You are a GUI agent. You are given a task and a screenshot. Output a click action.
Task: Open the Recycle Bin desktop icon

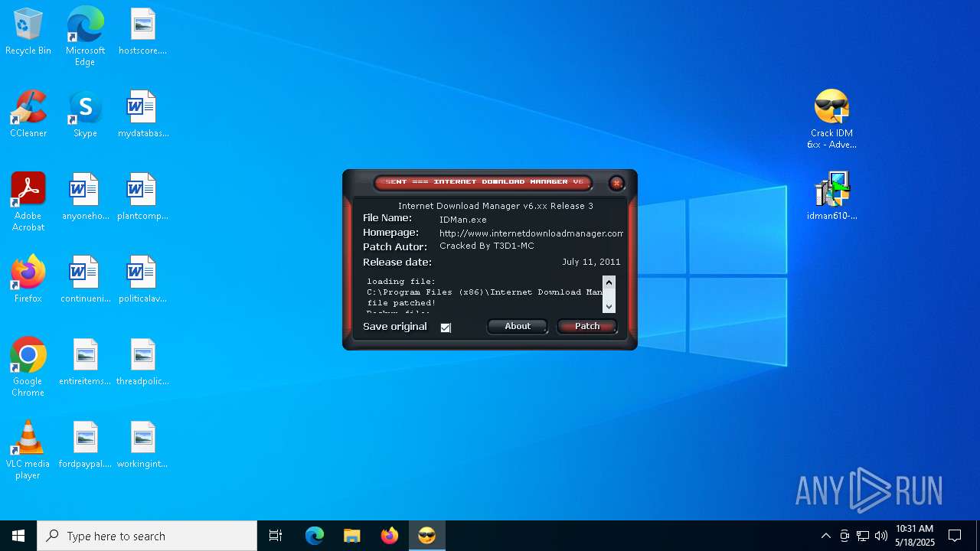pyautogui.click(x=28, y=32)
